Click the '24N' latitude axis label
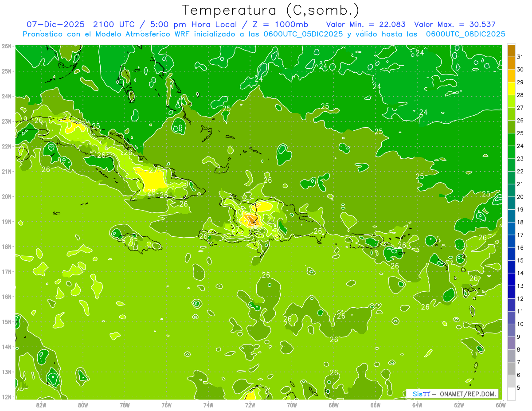This screenshot has width=532, height=411. [7, 96]
